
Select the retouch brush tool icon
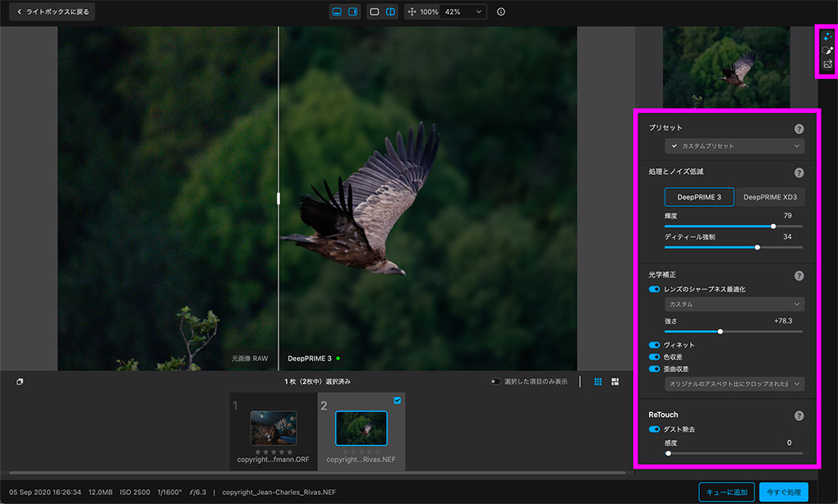pyautogui.click(x=827, y=51)
